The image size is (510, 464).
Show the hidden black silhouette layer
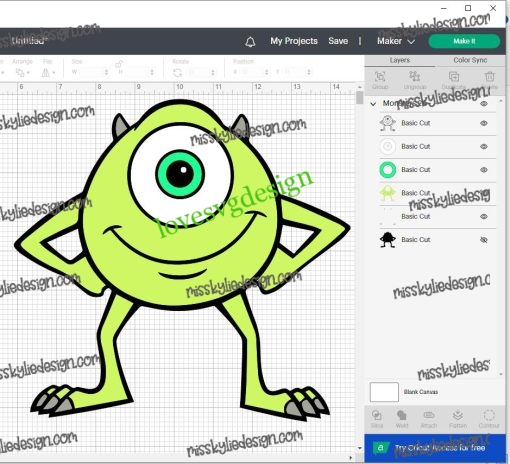484,240
